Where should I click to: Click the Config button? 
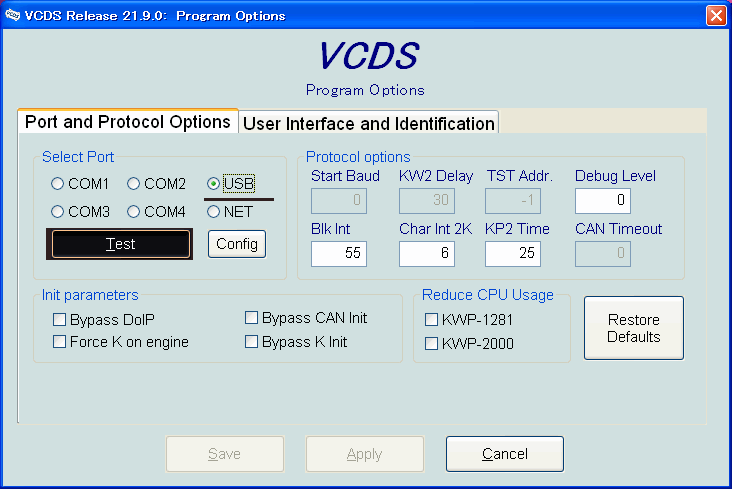point(237,244)
